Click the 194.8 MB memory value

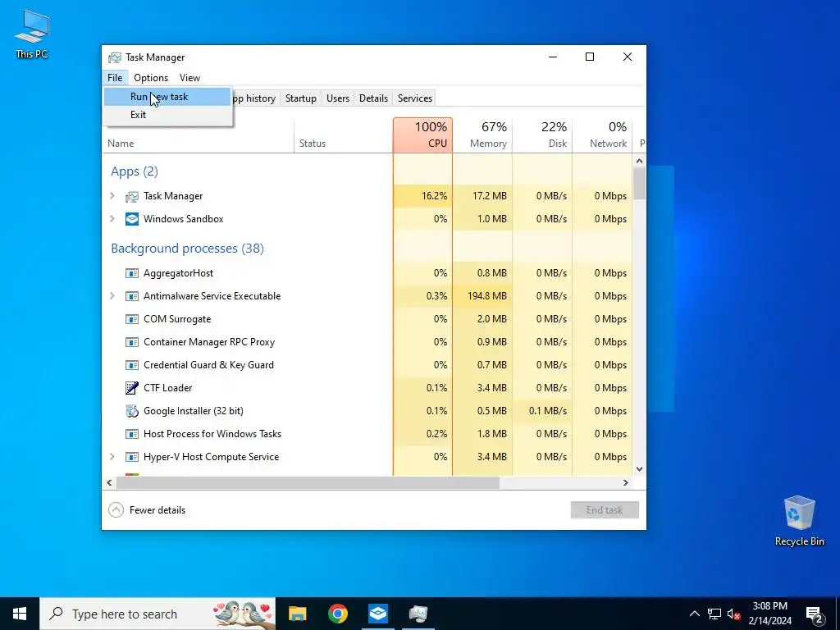(x=487, y=295)
